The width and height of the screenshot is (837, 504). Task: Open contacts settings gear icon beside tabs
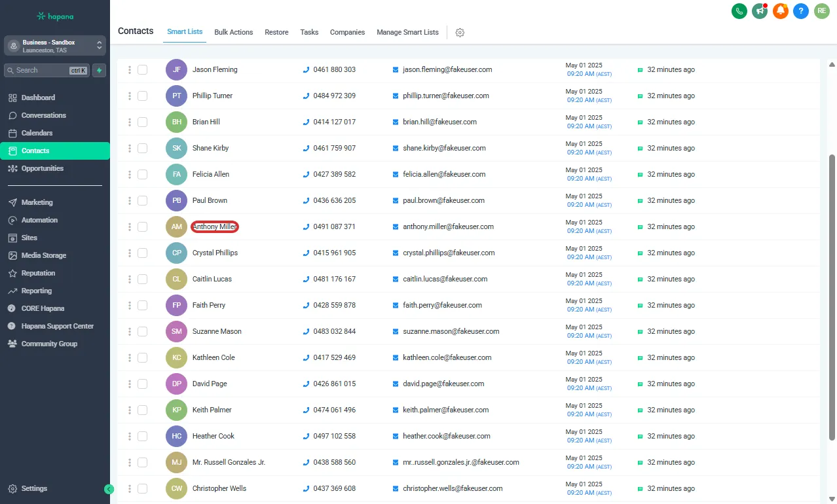[460, 33]
